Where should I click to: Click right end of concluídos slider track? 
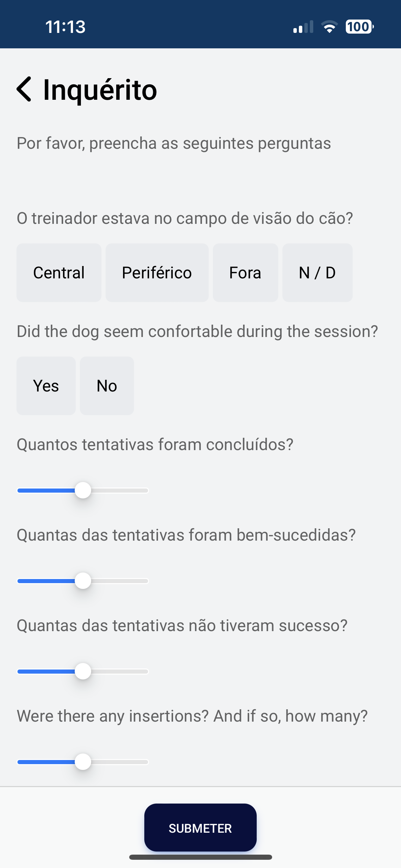click(x=146, y=491)
